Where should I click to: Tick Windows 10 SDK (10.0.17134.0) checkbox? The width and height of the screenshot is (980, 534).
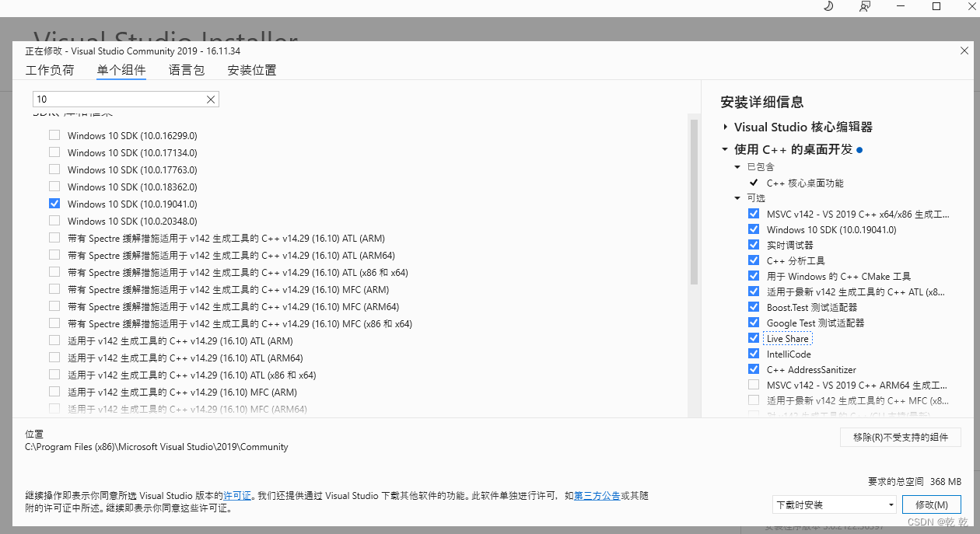54,152
